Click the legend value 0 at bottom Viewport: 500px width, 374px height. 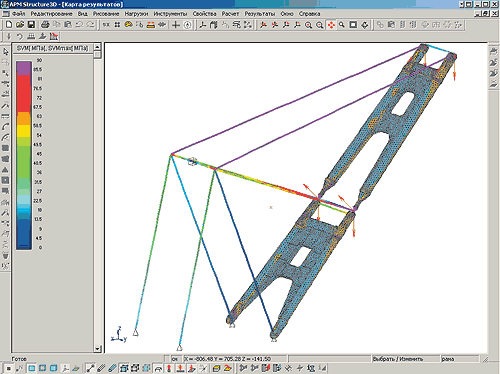point(40,248)
